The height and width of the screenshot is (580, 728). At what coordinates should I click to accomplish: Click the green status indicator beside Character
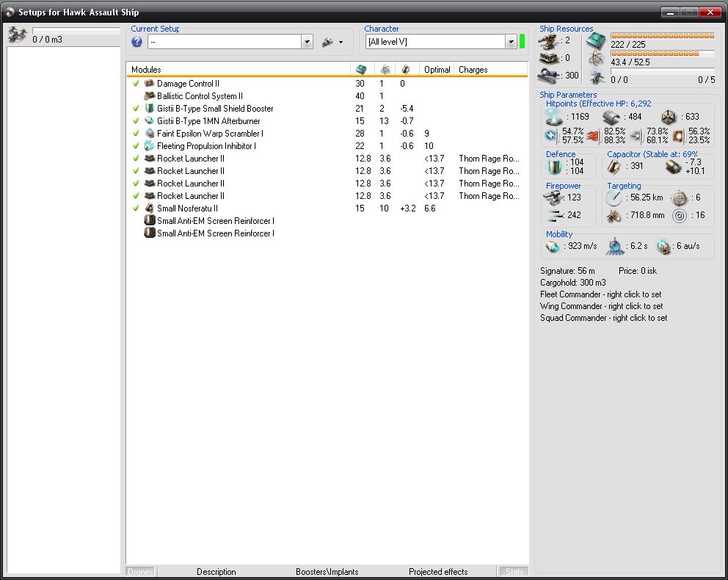click(523, 41)
